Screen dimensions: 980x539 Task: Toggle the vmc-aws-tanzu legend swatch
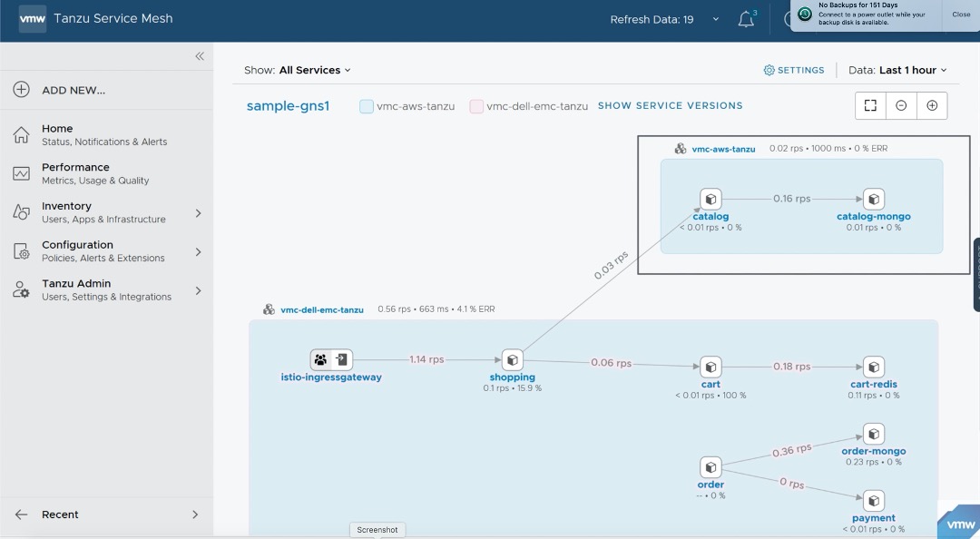[x=367, y=106]
